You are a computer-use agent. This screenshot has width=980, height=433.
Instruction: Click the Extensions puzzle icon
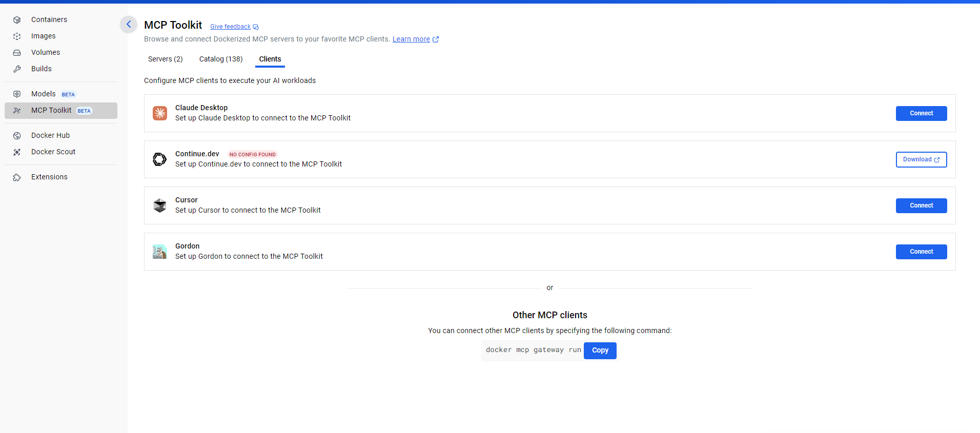point(17,177)
